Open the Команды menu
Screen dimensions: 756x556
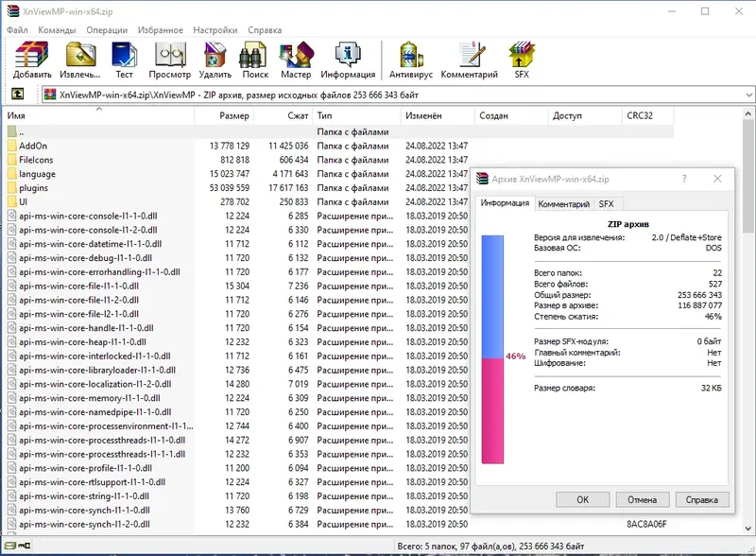(x=57, y=30)
